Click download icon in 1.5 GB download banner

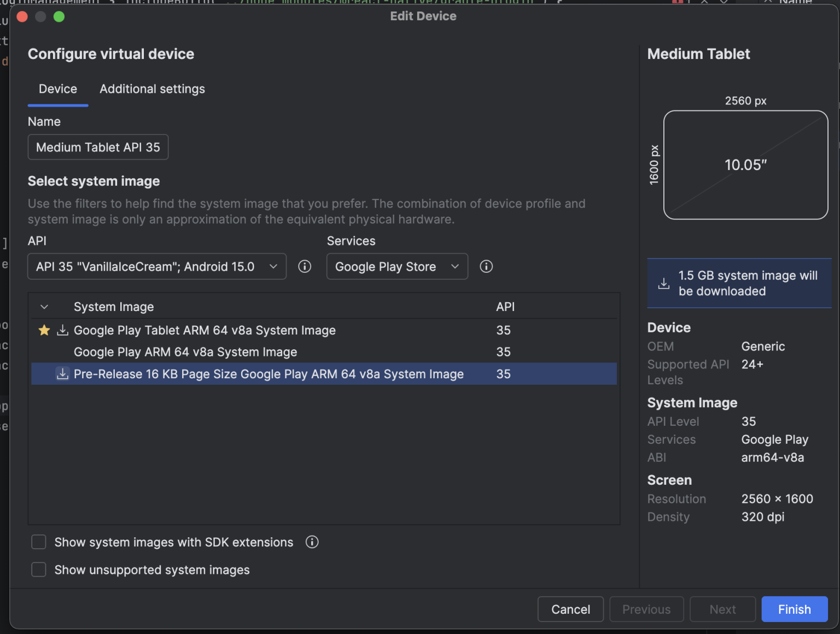pos(663,283)
